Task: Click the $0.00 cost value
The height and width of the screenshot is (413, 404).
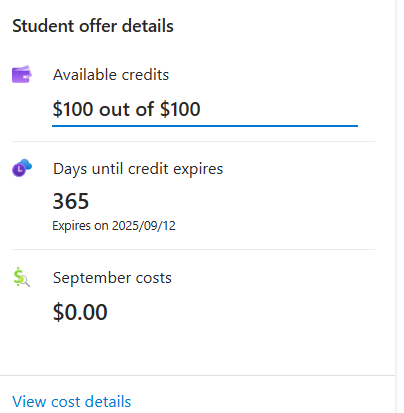Action: pos(80,312)
